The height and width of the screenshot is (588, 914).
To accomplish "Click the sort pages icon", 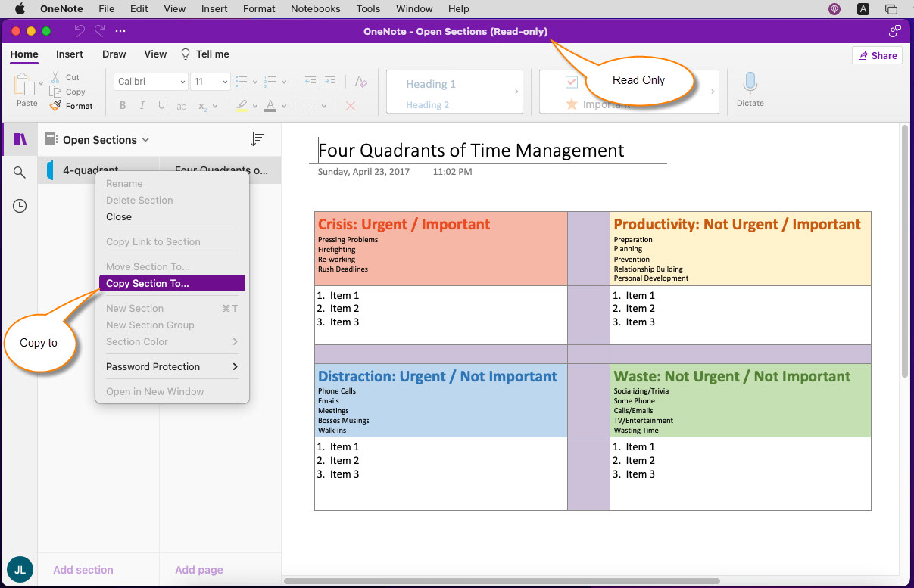I will pos(257,139).
